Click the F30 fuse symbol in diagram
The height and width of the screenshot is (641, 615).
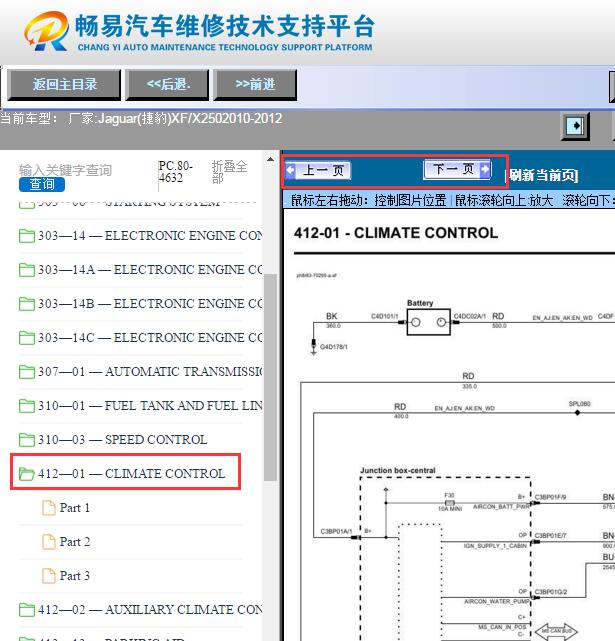pyautogui.click(x=450, y=502)
